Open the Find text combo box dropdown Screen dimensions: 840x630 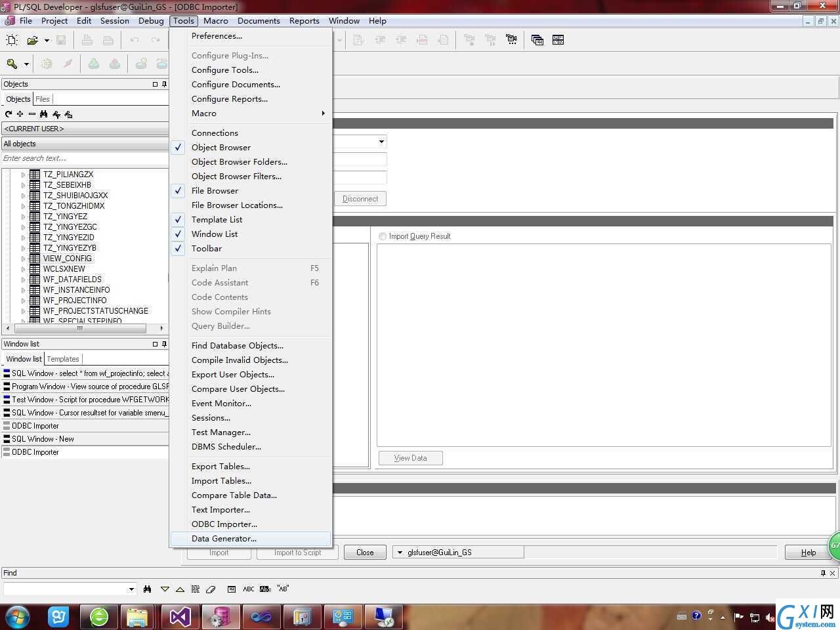coord(131,589)
